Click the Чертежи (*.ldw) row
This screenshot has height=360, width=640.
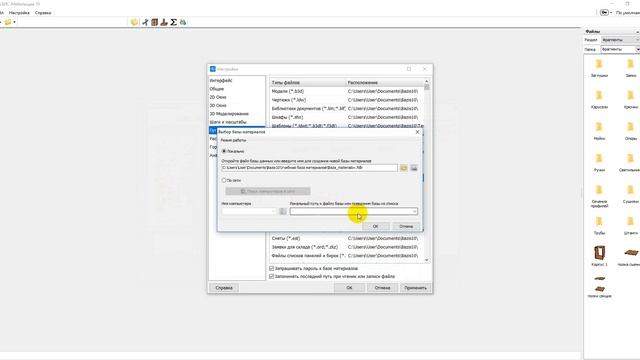click(x=347, y=100)
